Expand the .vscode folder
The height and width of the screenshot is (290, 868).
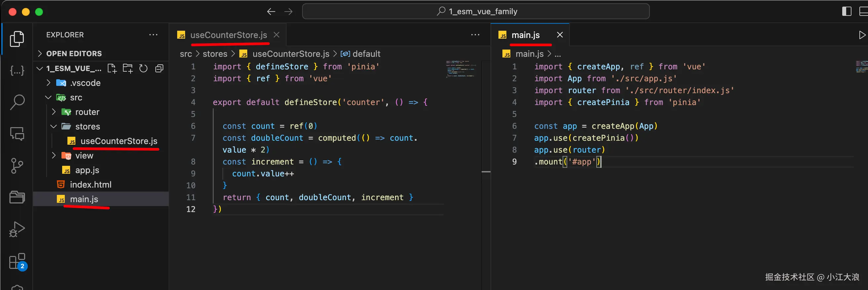coord(49,83)
